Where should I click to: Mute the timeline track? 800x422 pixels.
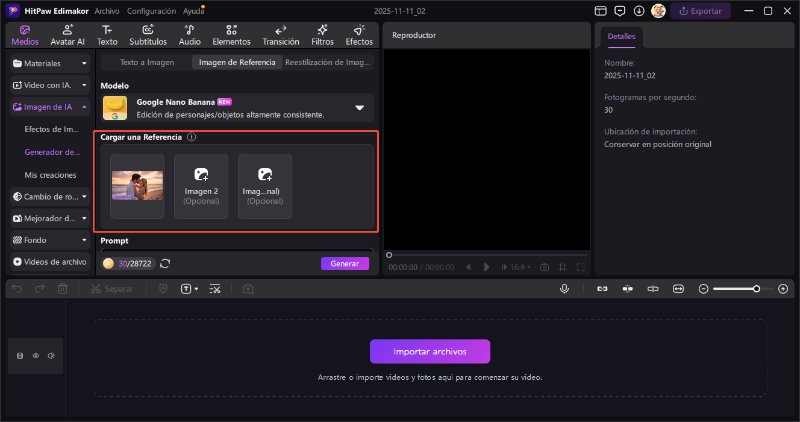point(51,356)
